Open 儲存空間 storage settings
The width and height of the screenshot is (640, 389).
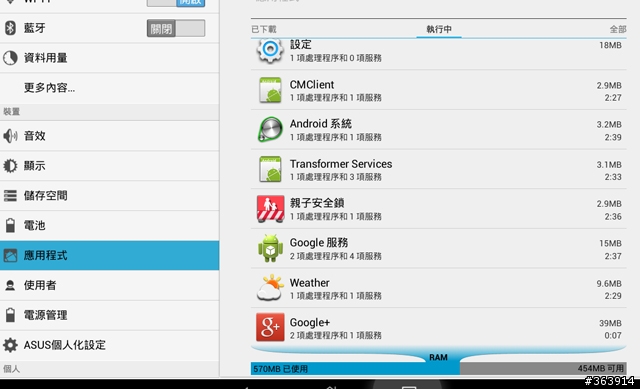(x=109, y=196)
